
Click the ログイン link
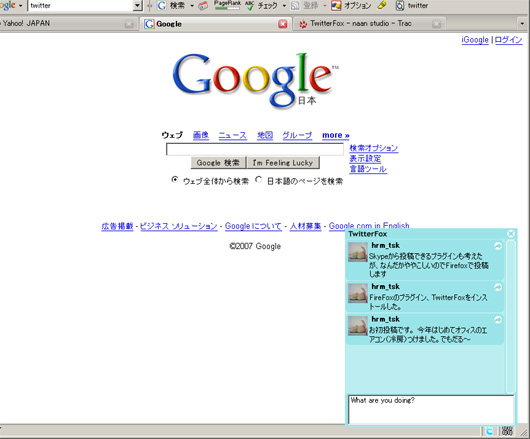[x=508, y=40]
